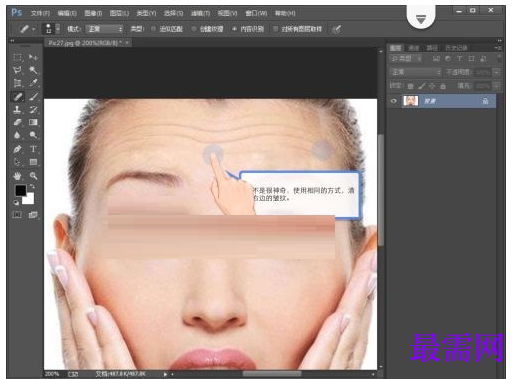Image resolution: width=522 pixels, height=379 pixels.
Task: Open the Layers panel flyout menu
Action: tap(498, 48)
